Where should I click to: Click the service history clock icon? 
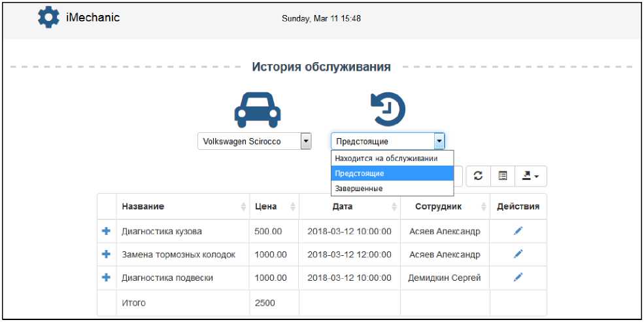(x=387, y=108)
